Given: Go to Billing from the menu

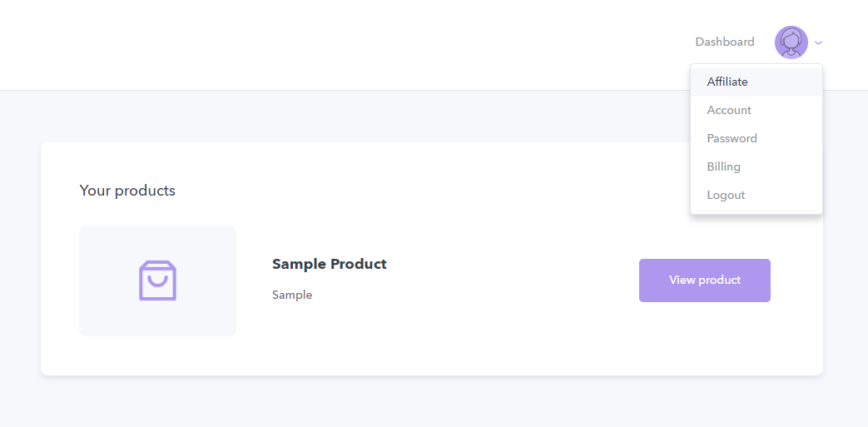Looking at the screenshot, I should pos(723,166).
